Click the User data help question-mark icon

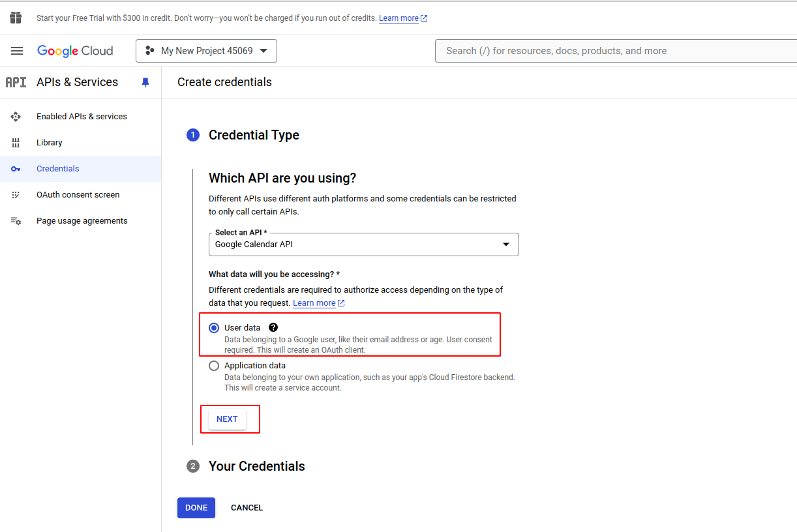(273, 327)
